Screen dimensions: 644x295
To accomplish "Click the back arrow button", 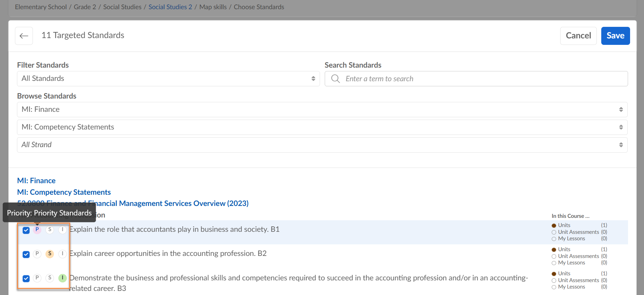I will tap(24, 36).
